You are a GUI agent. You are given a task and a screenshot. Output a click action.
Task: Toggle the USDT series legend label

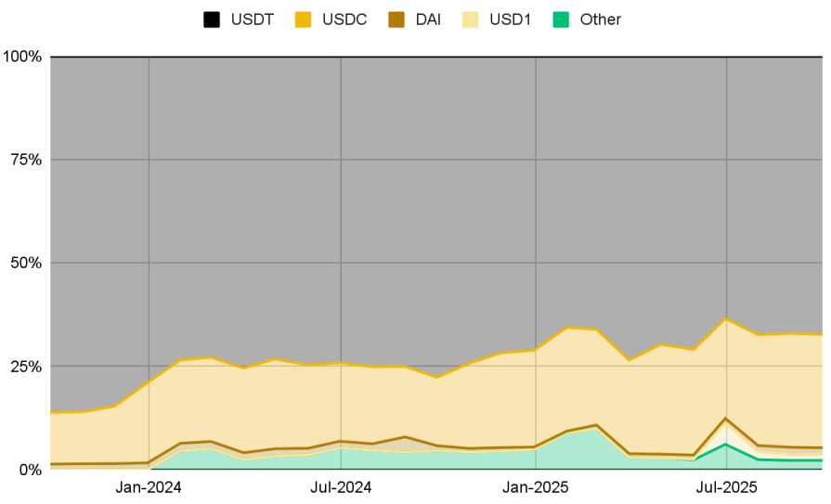[x=251, y=19]
